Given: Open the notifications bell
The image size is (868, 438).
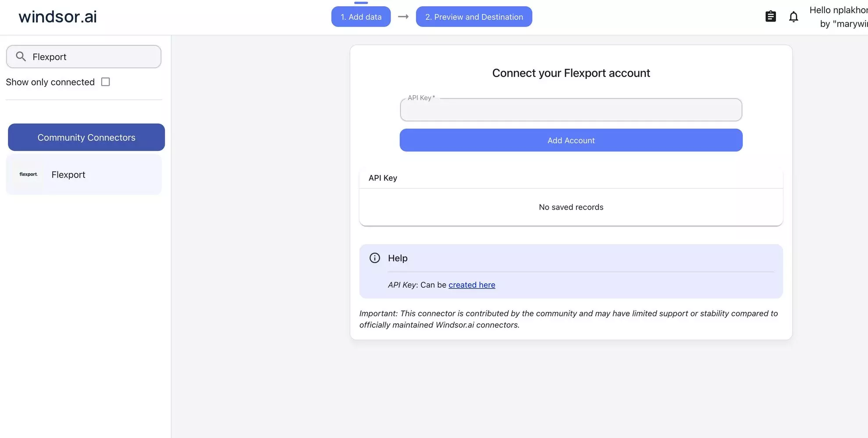Looking at the screenshot, I should pyautogui.click(x=793, y=16).
